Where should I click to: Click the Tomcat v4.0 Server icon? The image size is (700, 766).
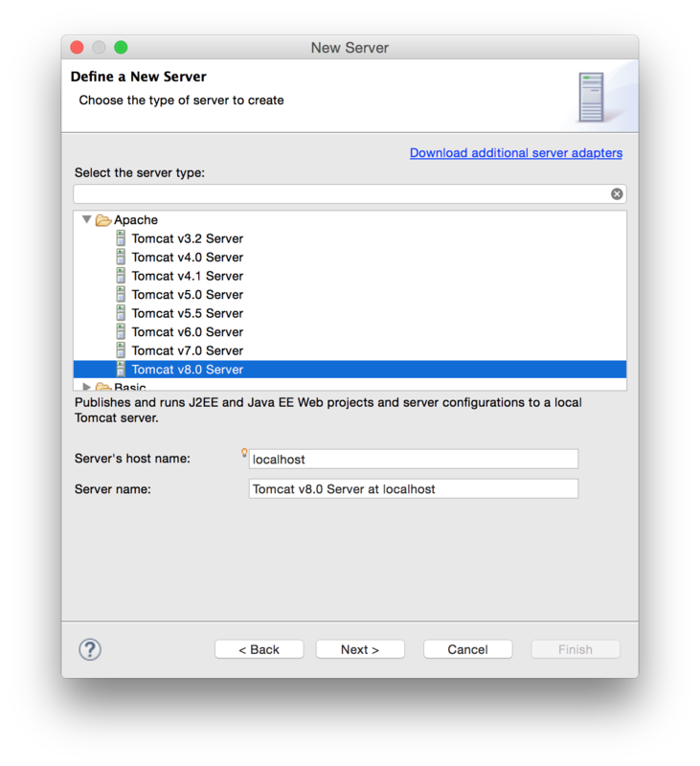[121, 257]
